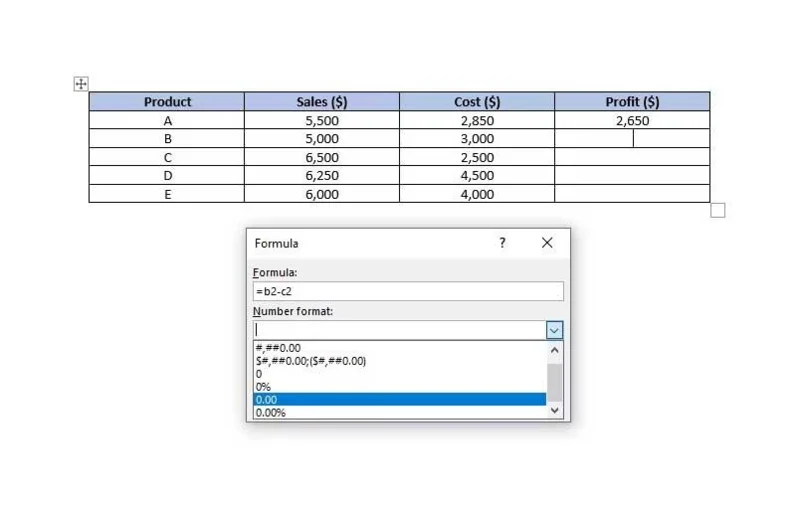This screenshot has height=505, width=800.
Task: Click the Cost value 4,500 cell
Action: [x=477, y=175]
